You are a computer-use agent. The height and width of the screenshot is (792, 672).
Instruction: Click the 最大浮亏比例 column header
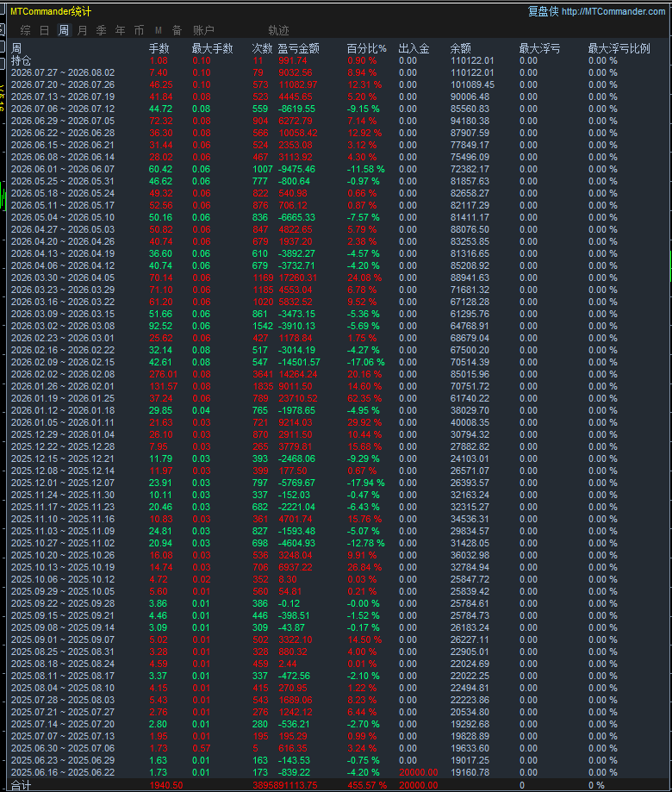click(619, 48)
